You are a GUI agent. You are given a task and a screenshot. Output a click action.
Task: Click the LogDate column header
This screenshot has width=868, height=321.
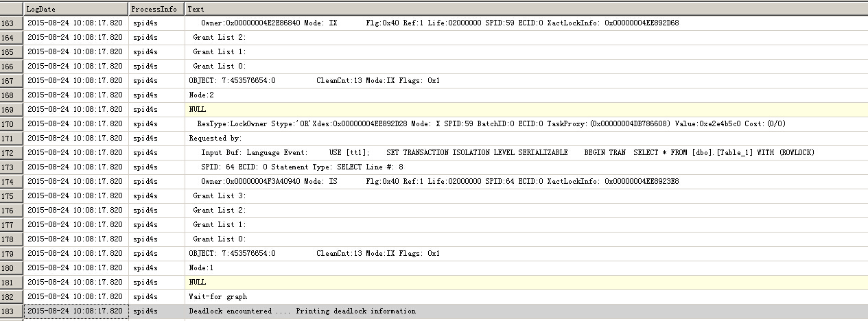pyautogui.click(x=76, y=9)
